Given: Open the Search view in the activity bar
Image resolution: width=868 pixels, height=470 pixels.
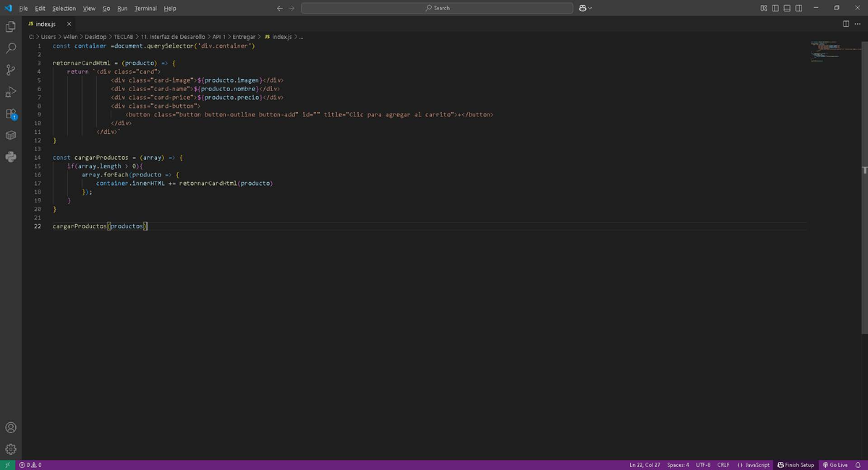Looking at the screenshot, I should click(11, 48).
